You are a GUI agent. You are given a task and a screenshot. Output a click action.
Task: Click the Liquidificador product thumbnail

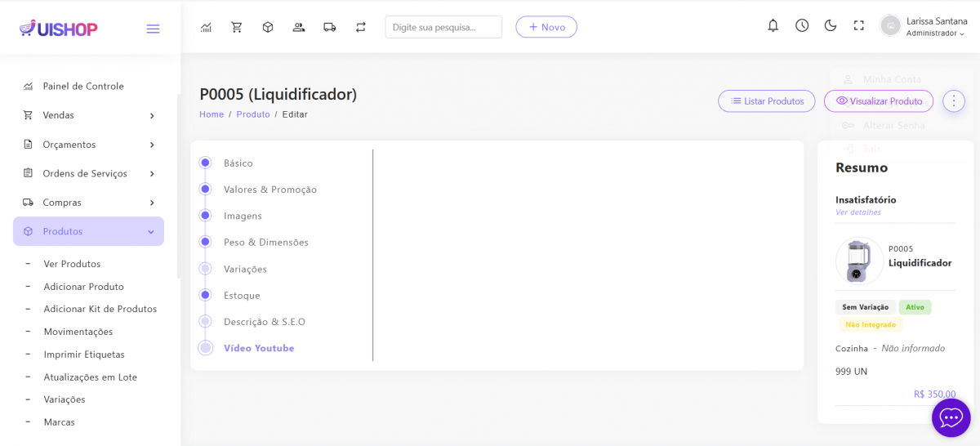858,261
